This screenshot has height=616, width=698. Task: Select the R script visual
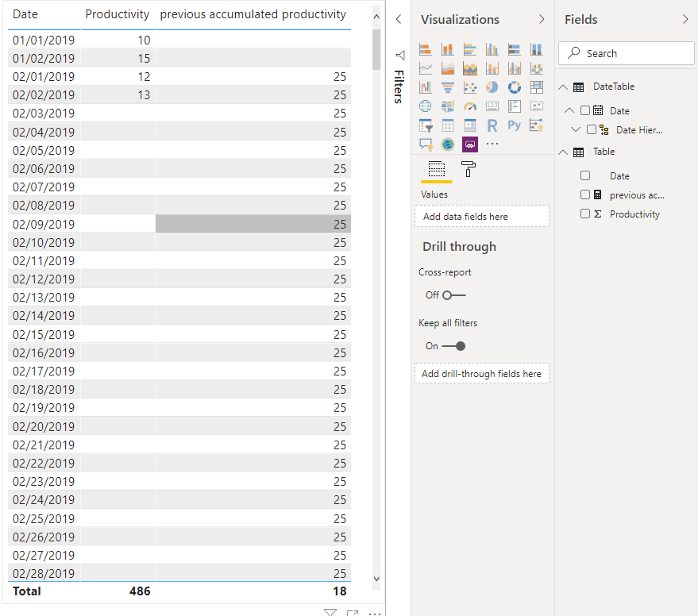click(x=492, y=126)
